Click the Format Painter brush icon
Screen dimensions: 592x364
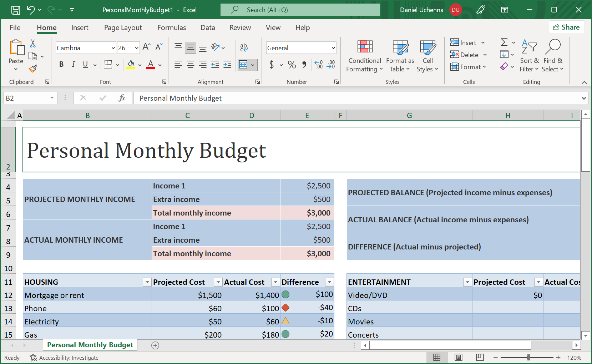tap(33, 69)
